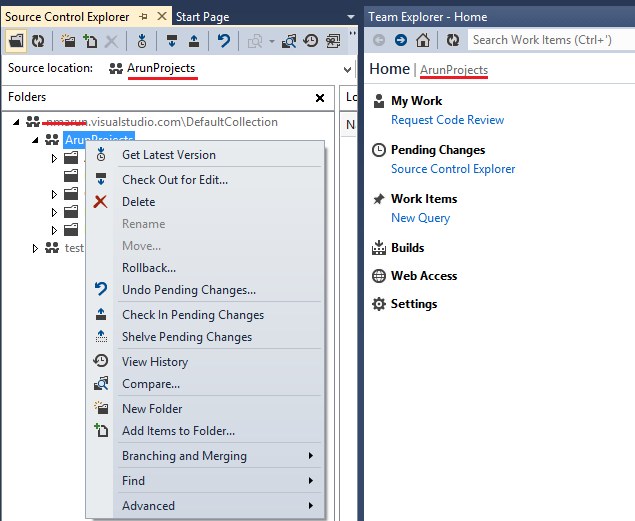The image size is (635, 521).
Task: Click Team Explorer Back arrow button
Action: (379, 40)
